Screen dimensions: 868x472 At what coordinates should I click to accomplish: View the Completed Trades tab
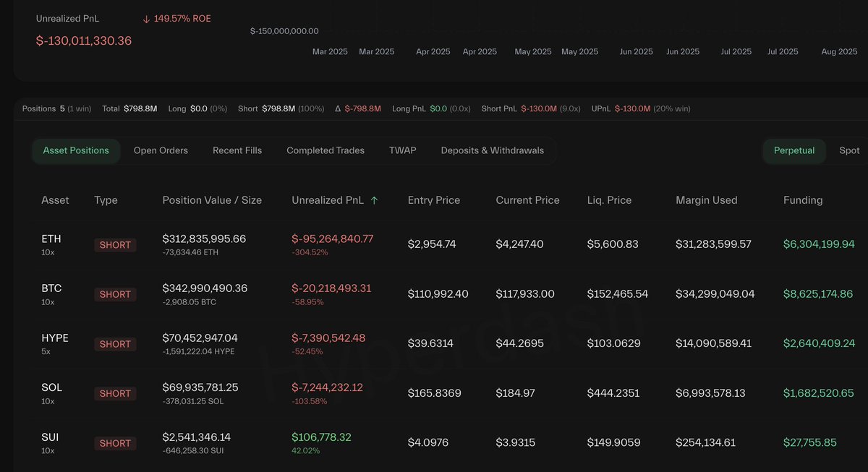click(325, 150)
